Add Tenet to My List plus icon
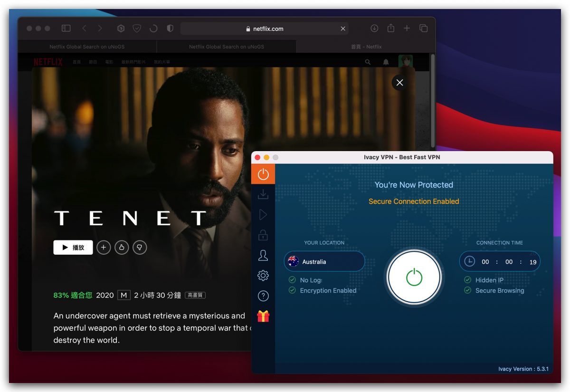This screenshot has width=570, height=392. (x=104, y=247)
